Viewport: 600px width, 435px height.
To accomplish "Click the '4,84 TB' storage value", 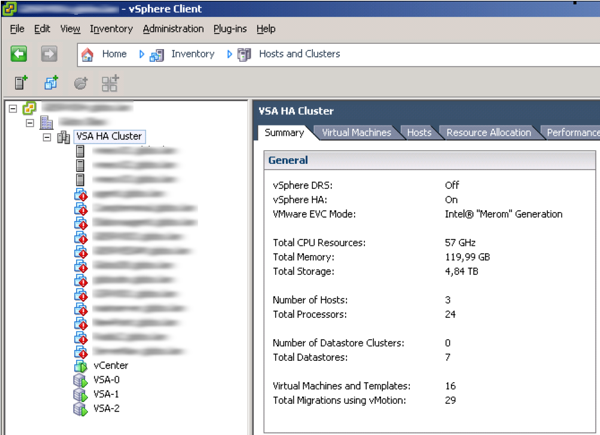I will point(461,271).
